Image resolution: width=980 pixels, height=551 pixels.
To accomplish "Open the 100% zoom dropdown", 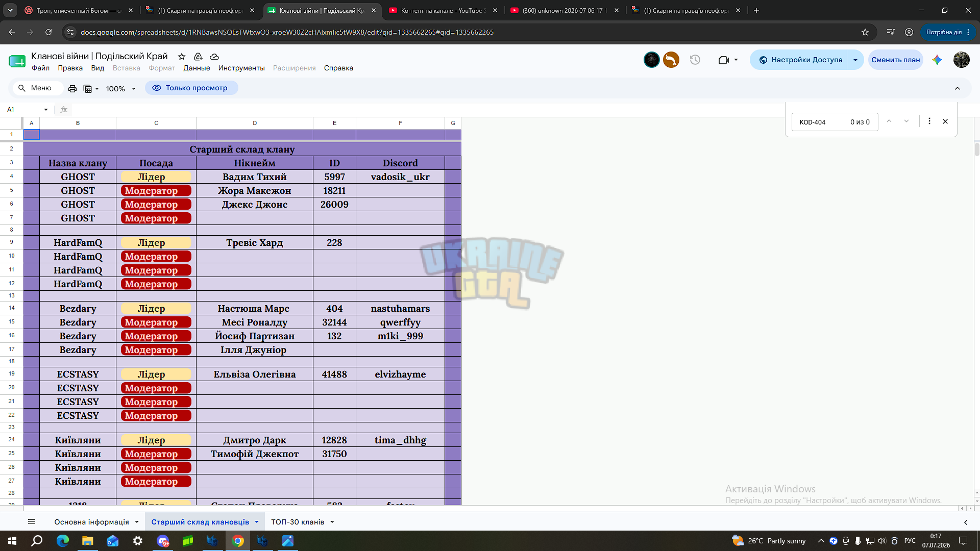I will click(x=121, y=89).
